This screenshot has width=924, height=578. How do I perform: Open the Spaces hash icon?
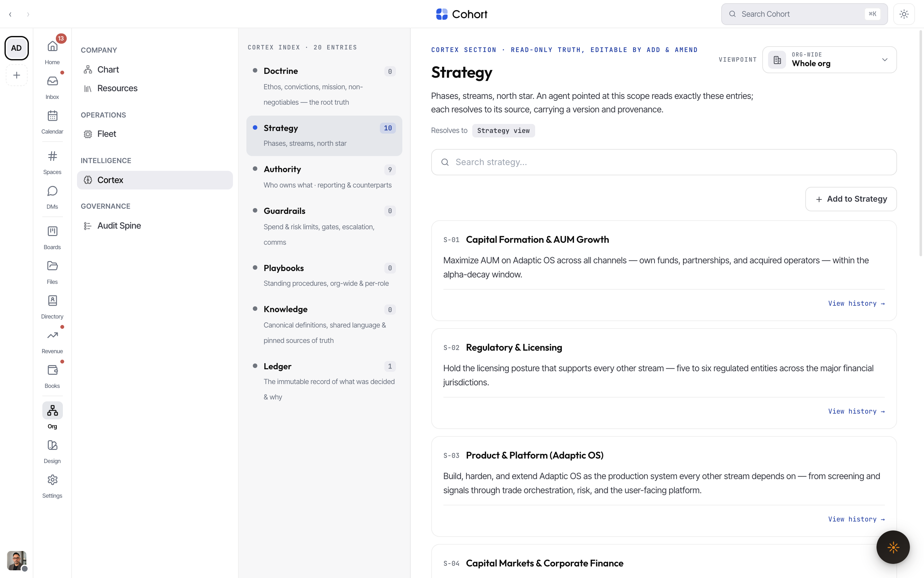click(52, 156)
